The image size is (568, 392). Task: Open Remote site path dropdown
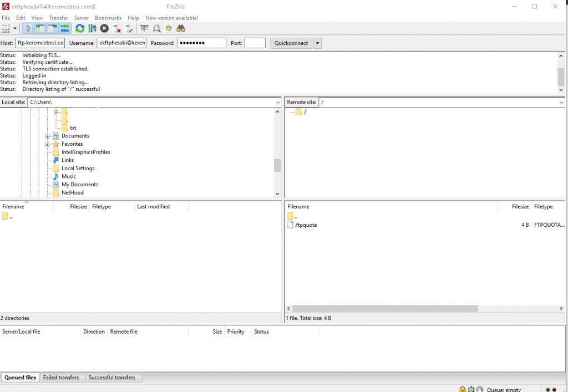pos(561,103)
